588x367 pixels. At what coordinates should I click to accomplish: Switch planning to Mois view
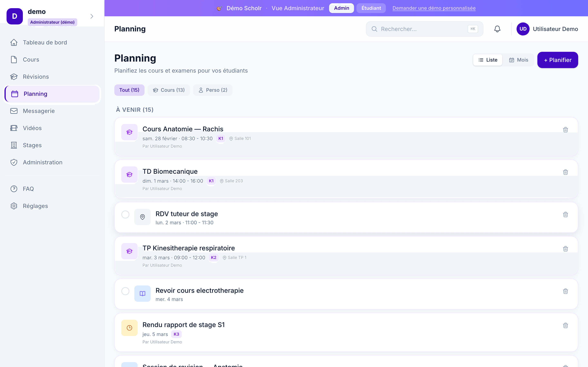[x=519, y=60]
